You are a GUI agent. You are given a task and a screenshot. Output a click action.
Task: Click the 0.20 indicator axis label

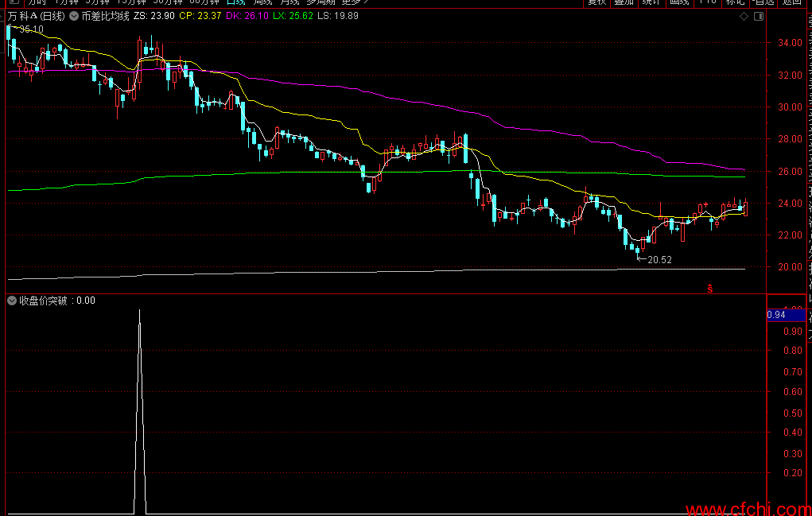[x=794, y=473]
